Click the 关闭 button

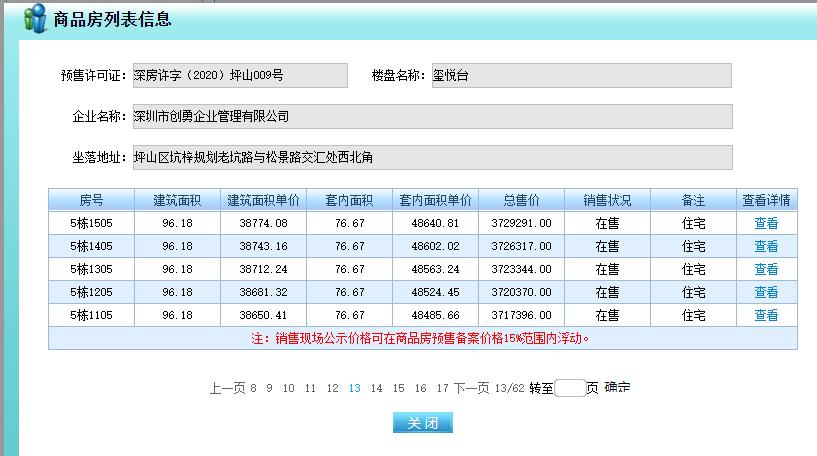click(x=423, y=423)
